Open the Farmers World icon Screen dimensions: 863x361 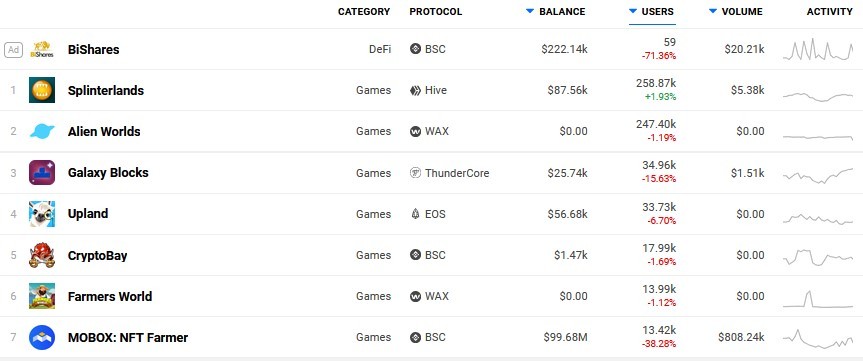pyautogui.click(x=42, y=296)
